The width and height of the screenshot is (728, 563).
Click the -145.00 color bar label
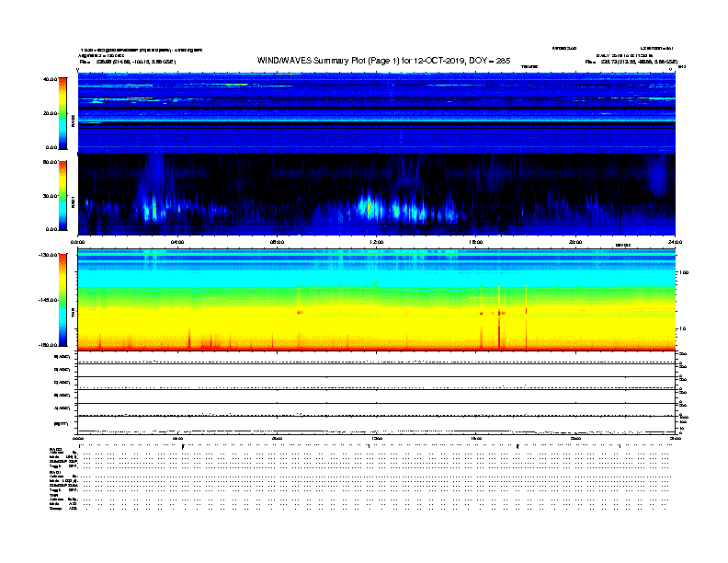pyautogui.click(x=48, y=300)
